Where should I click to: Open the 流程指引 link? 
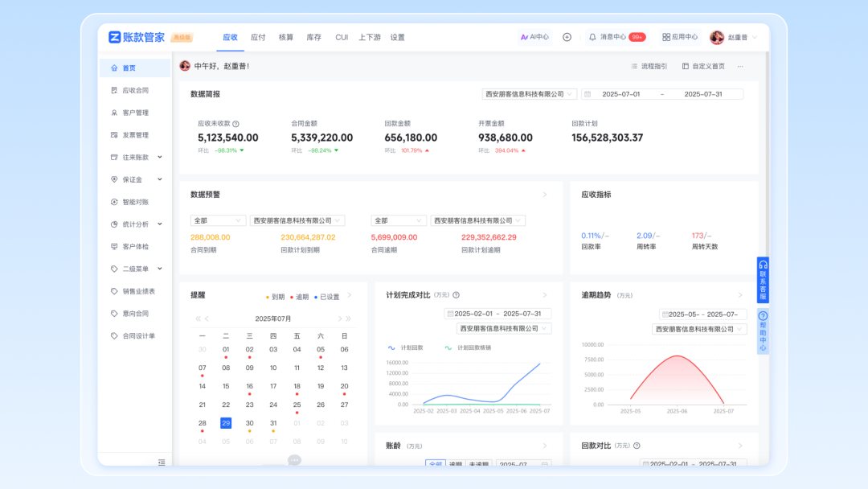(x=649, y=66)
